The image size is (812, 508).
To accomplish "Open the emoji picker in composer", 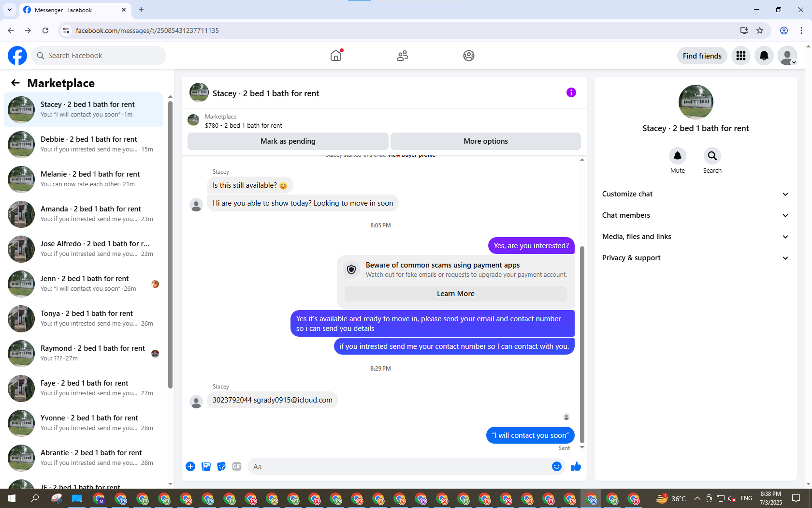I will pos(557,466).
